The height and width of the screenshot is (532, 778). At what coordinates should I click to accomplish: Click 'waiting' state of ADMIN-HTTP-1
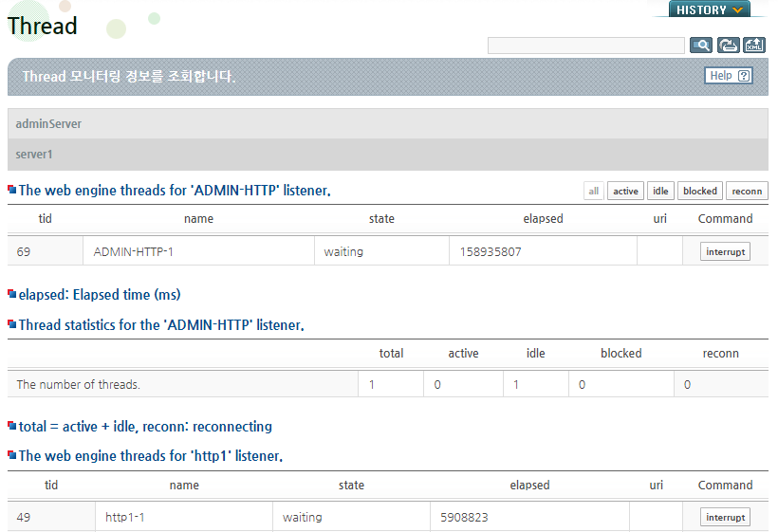pos(343,252)
